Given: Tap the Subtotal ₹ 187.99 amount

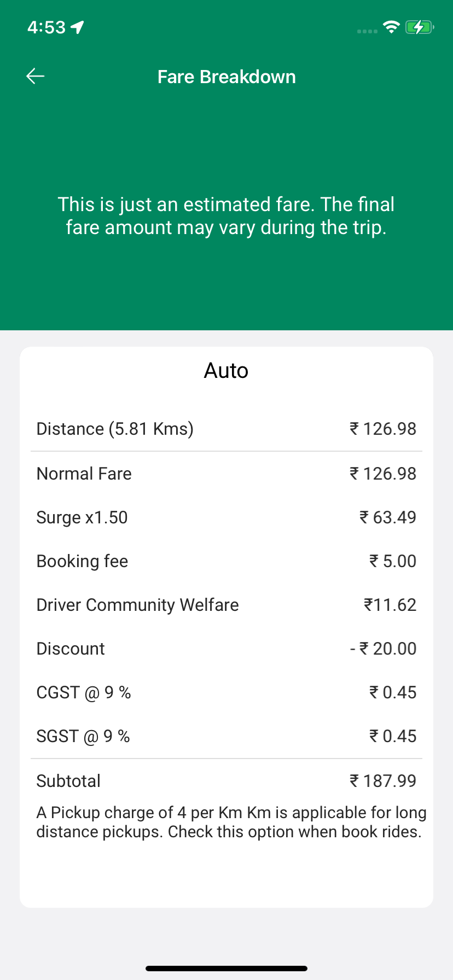Looking at the screenshot, I should pos(383,781).
